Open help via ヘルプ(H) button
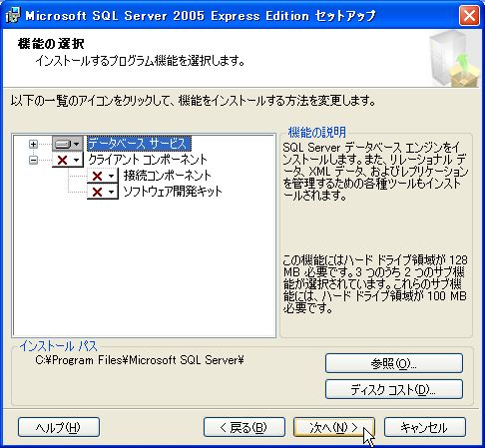 59,427
